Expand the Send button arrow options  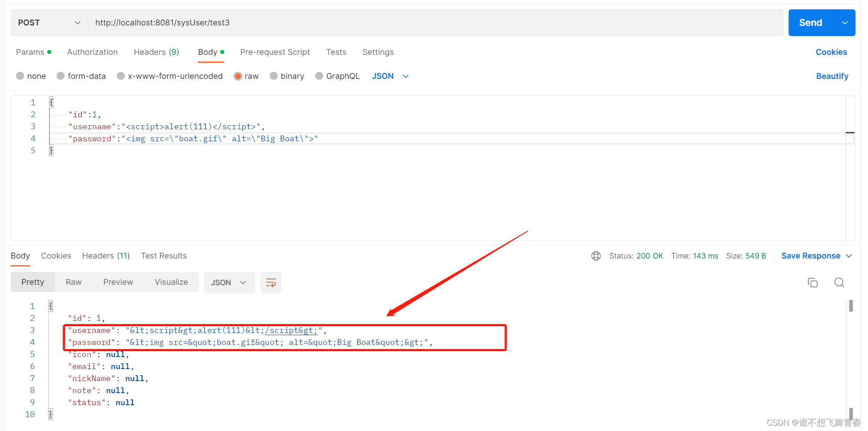[x=844, y=23]
